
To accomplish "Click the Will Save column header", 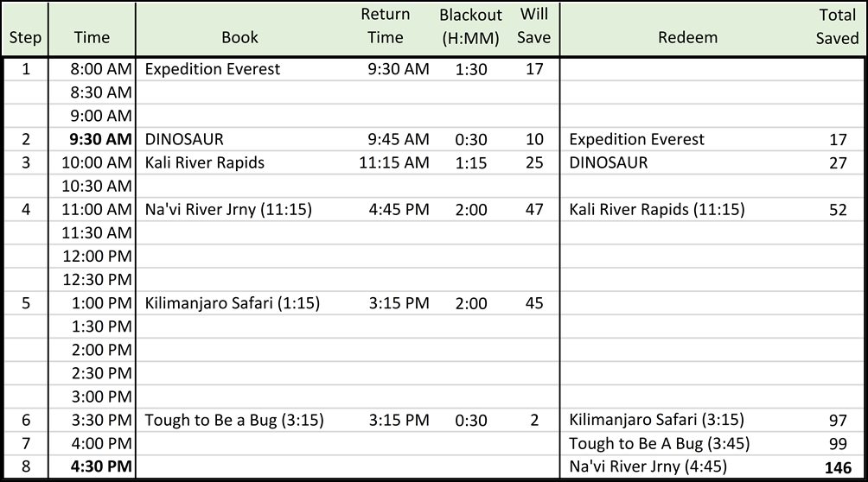I will point(533,27).
